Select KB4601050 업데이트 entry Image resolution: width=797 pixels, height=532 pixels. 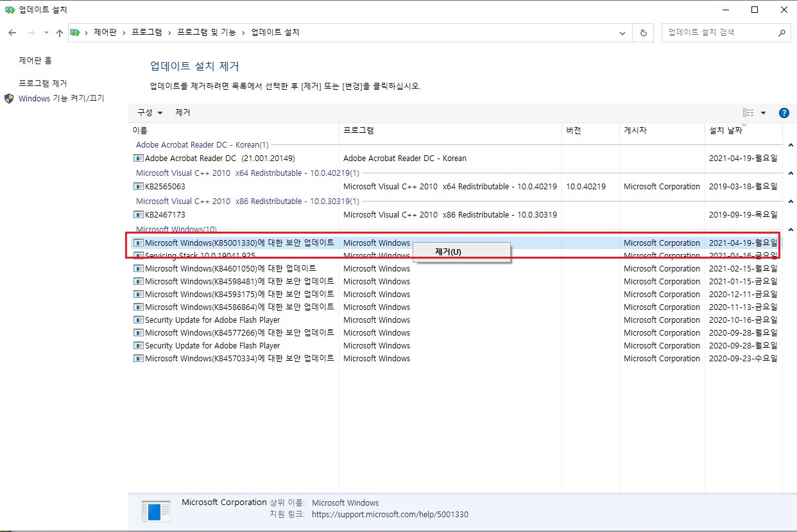point(230,268)
